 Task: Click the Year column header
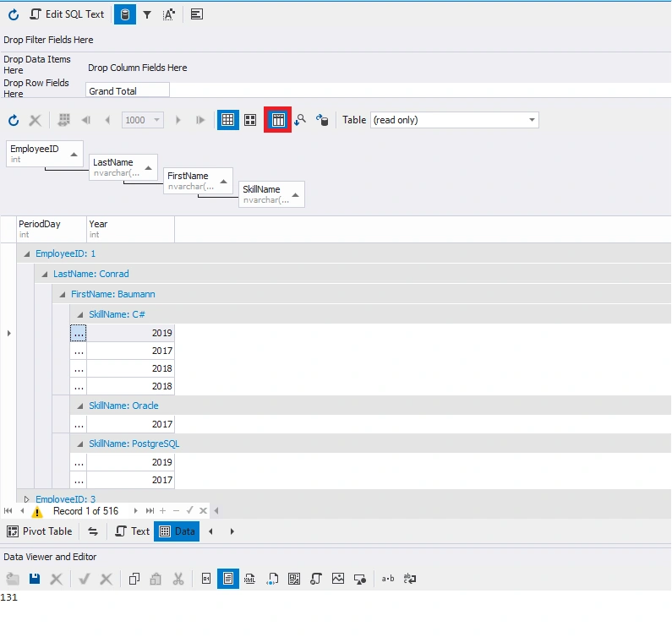(130, 229)
